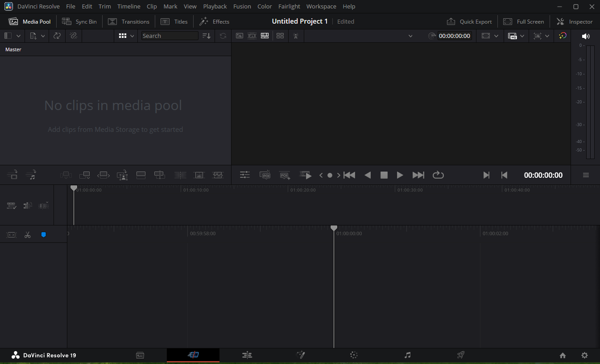Open the viewer Tools sliders icon
Screen dimensions: 600x364
(245, 175)
